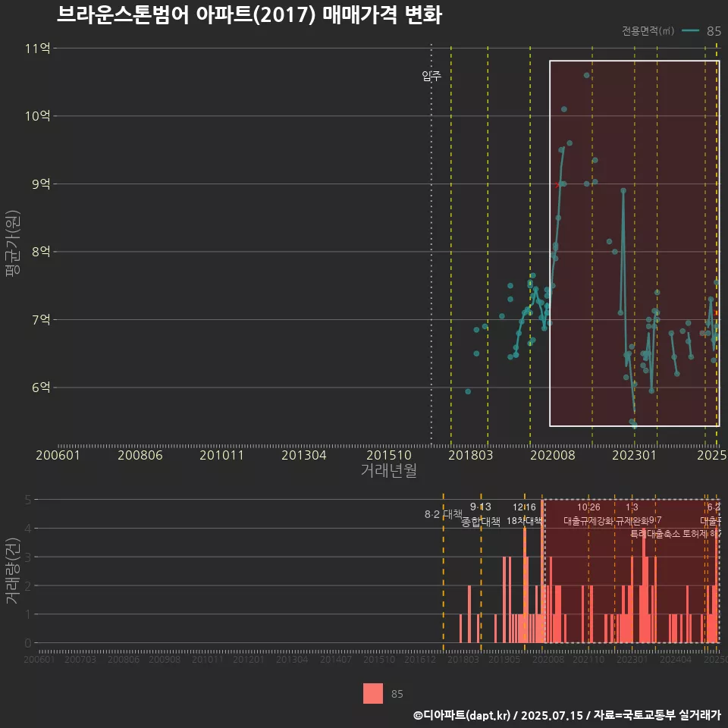Viewport: 728px width, 728px height.
Task: Click 201510 on the price chart x-axis
Action: 388,455
